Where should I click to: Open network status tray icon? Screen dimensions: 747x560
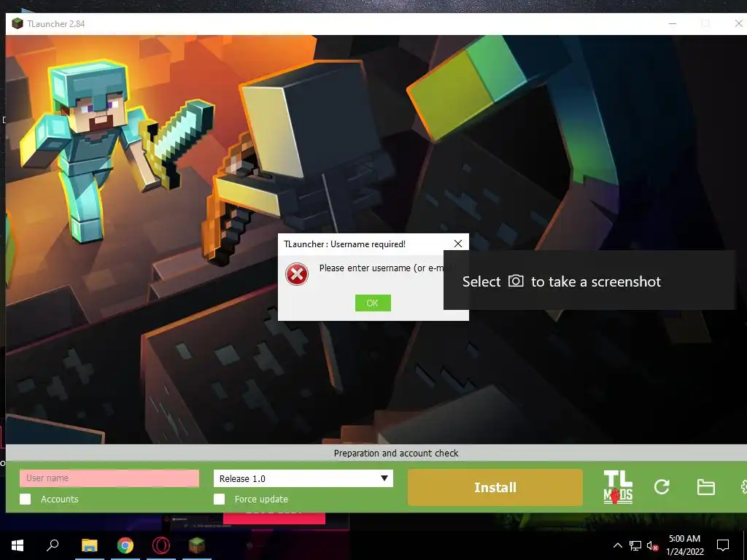[x=635, y=545]
